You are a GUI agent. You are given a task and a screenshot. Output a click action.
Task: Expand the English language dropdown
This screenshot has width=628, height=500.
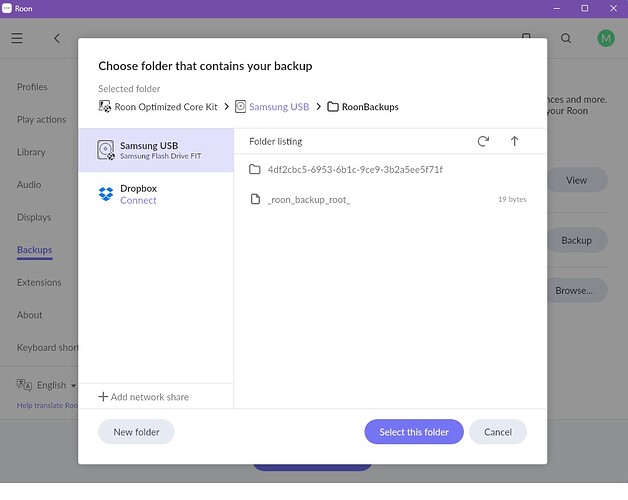pyautogui.click(x=50, y=385)
